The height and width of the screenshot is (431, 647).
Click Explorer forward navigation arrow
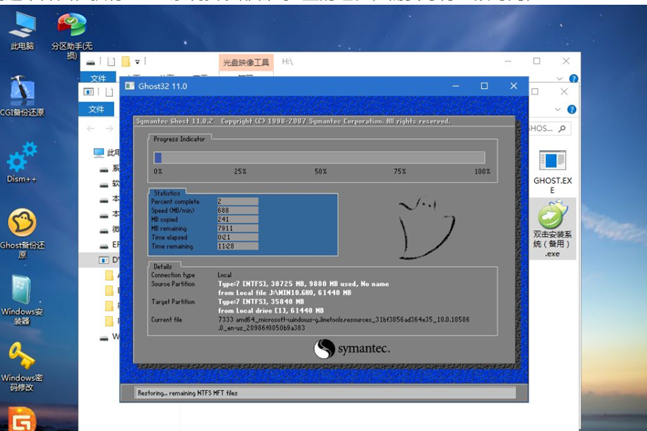coord(109,129)
